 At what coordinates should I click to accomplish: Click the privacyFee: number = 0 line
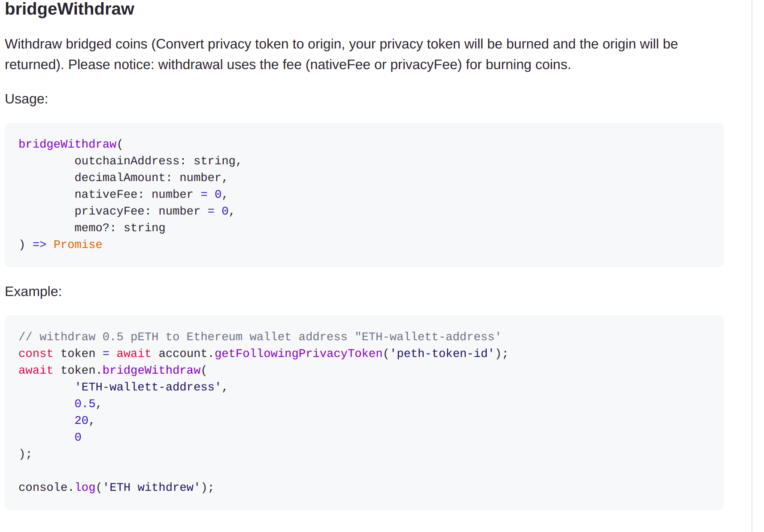click(x=154, y=211)
